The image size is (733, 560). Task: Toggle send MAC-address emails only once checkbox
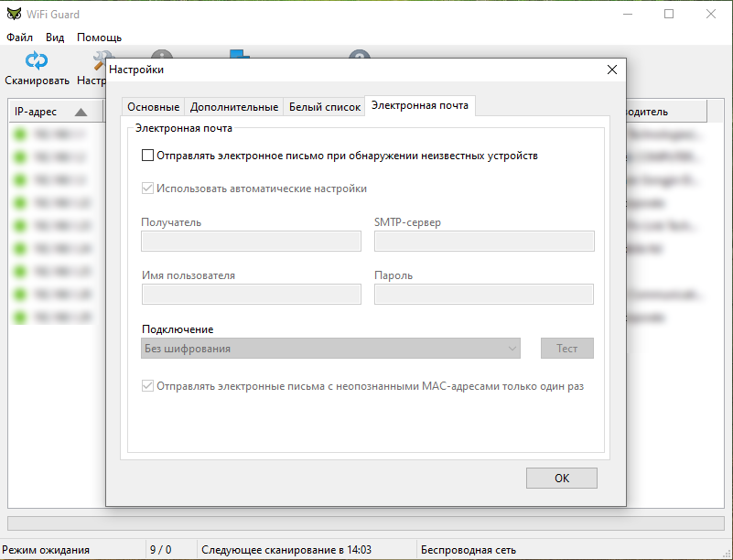click(x=147, y=386)
